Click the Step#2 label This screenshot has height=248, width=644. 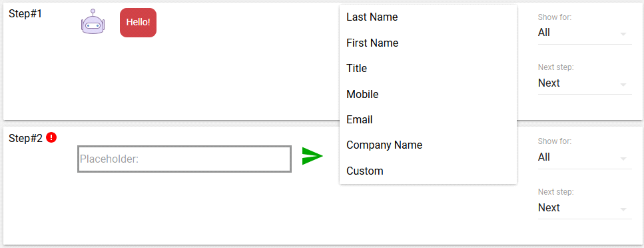coord(25,138)
